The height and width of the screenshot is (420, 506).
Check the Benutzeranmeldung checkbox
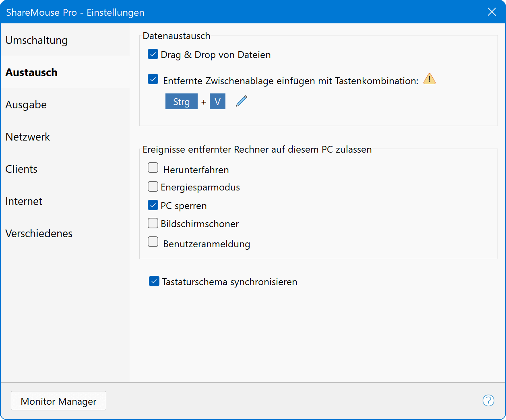point(153,242)
